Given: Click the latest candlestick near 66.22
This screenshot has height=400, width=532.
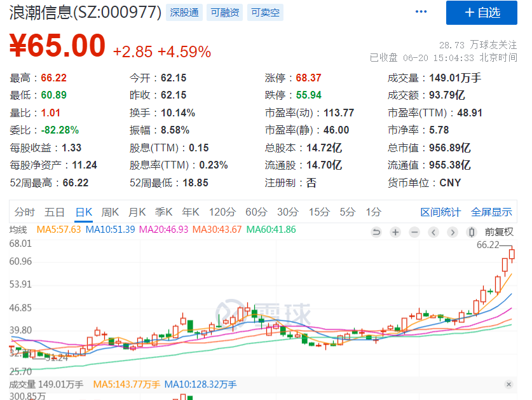Looking at the screenshot, I should pyautogui.click(x=512, y=254).
